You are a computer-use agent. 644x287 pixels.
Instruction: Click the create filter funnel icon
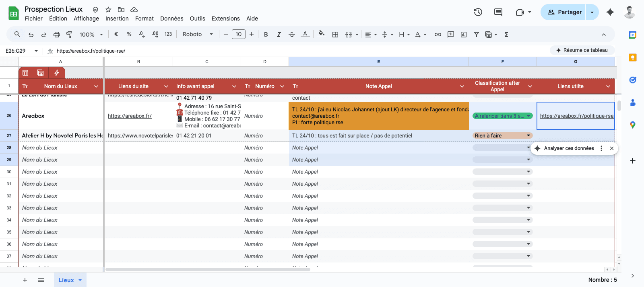pyautogui.click(x=477, y=35)
